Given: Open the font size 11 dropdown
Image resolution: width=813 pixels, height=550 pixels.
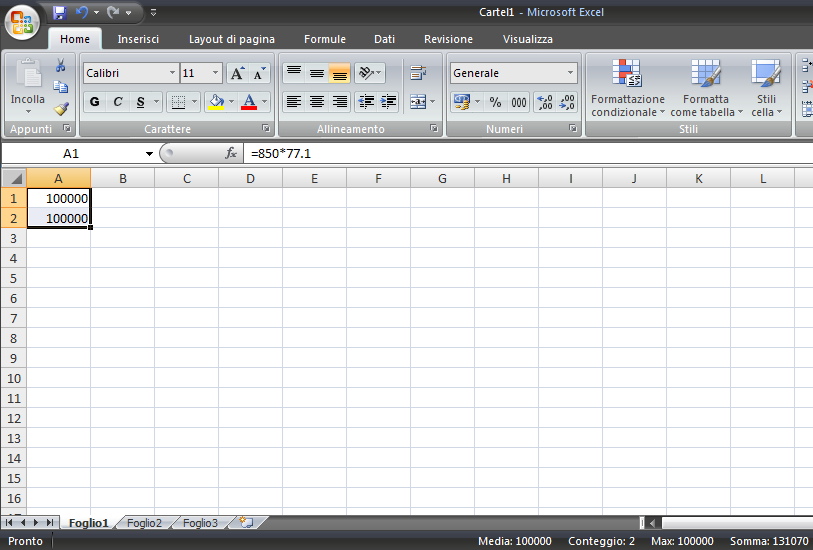Looking at the screenshot, I should (216, 73).
